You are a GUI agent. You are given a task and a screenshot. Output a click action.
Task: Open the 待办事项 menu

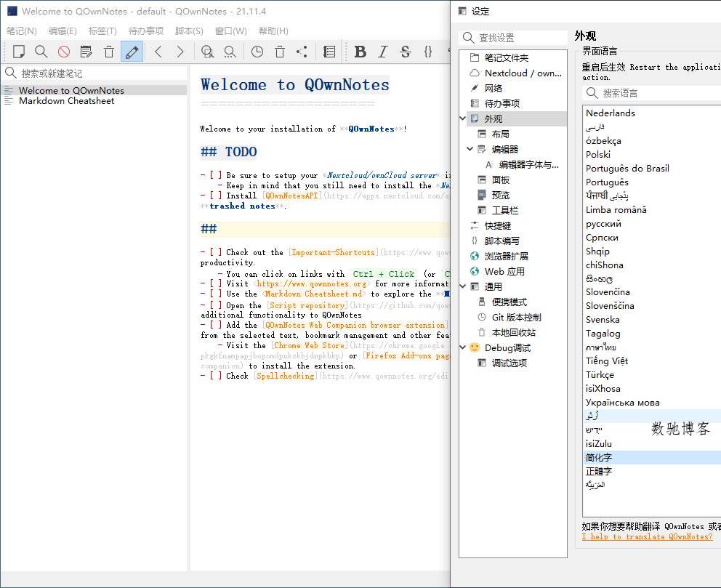point(146,31)
